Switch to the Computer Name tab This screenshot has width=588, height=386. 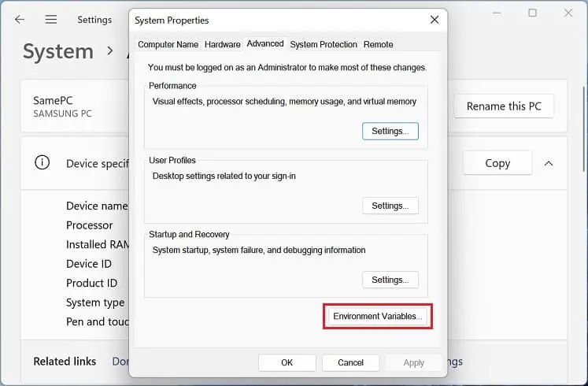point(168,44)
